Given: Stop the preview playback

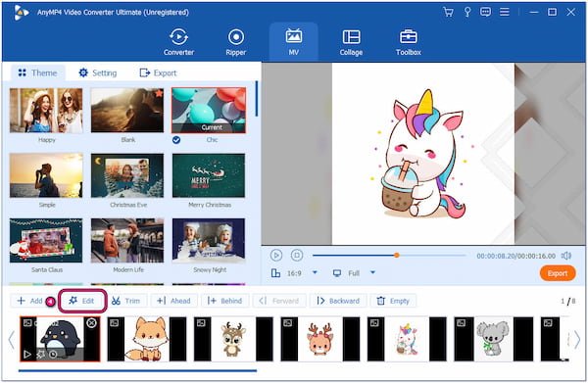Looking at the screenshot, I should (297, 256).
